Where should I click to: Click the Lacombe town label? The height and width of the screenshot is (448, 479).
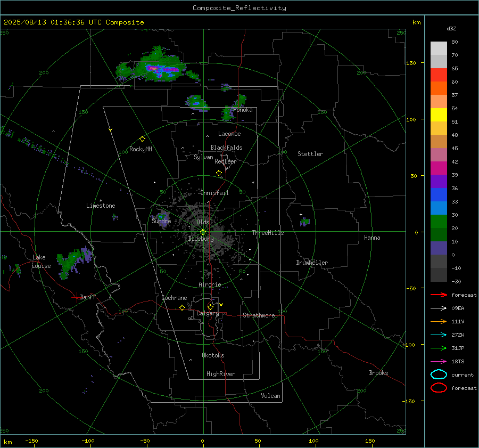229,134
